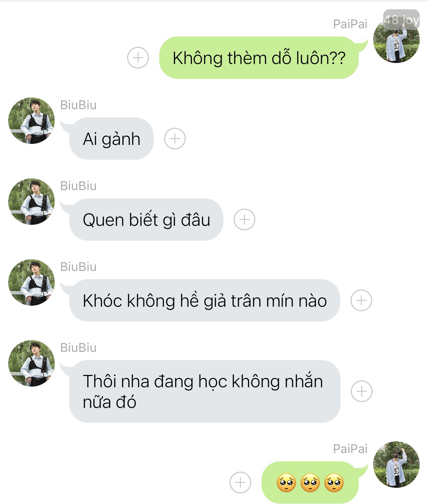Select "Khóc không hề giả trân mín nào" bubble
428x504 pixels.
pos(205,301)
